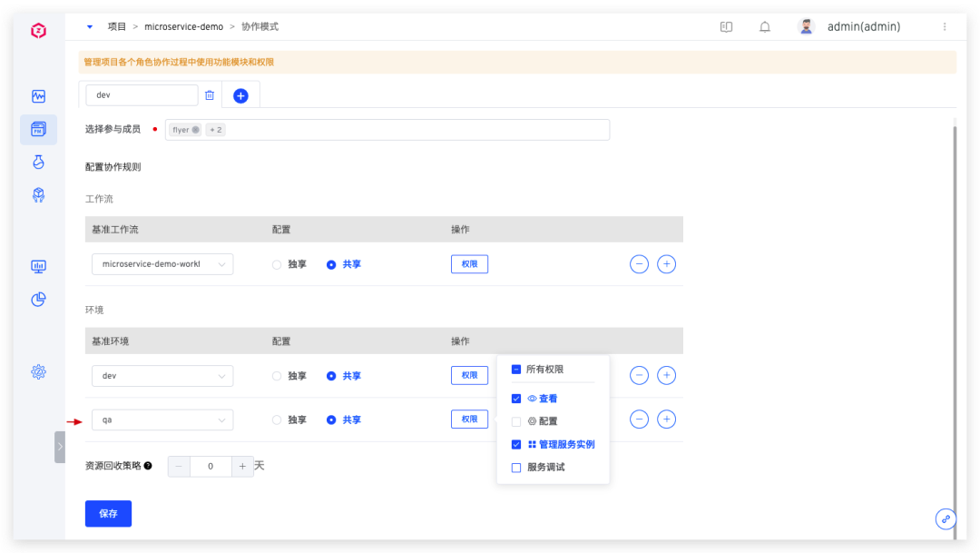
Task: Open system settings gear in sidebar
Action: (x=38, y=371)
